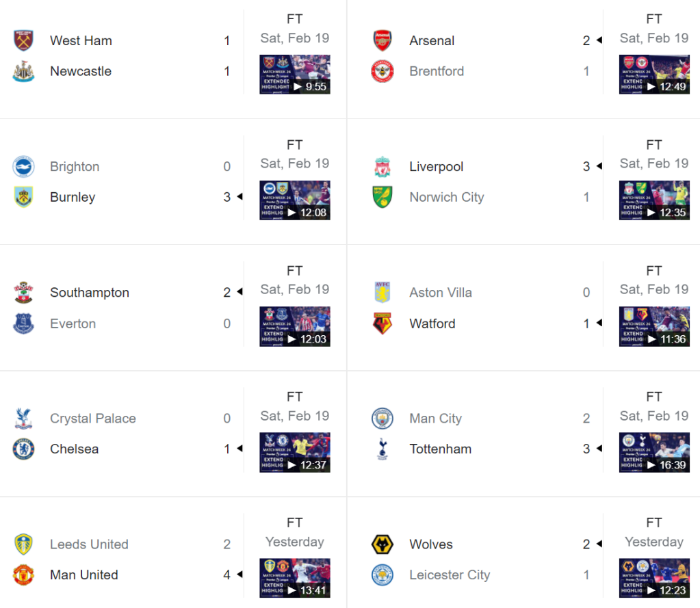This screenshot has height=608, width=700.
Task: Play Man City vs Tottenham highlights video
Action: pos(654,452)
